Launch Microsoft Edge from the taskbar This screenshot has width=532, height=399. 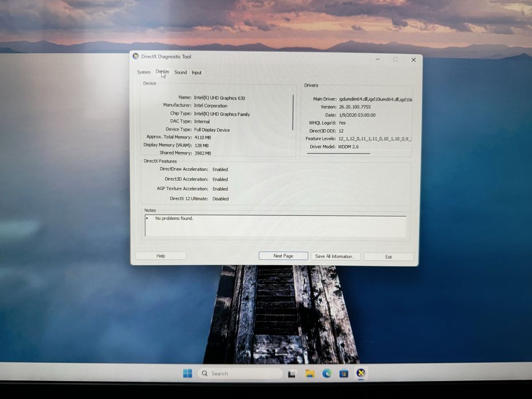point(327,373)
